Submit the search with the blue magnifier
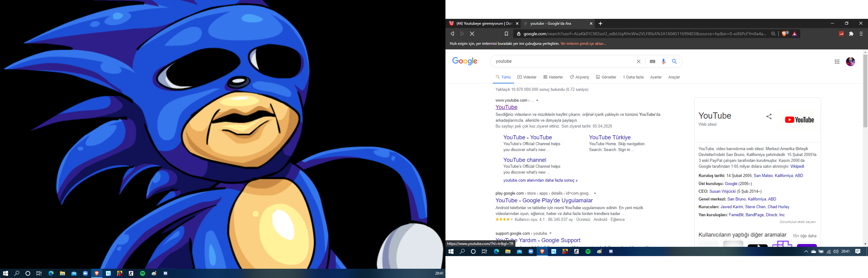The image size is (868, 278). [674, 61]
